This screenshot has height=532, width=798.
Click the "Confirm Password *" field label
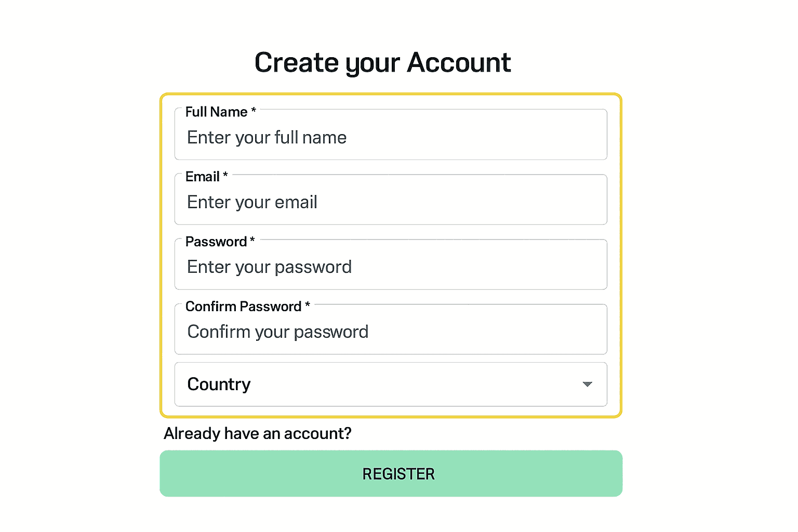[243, 307]
